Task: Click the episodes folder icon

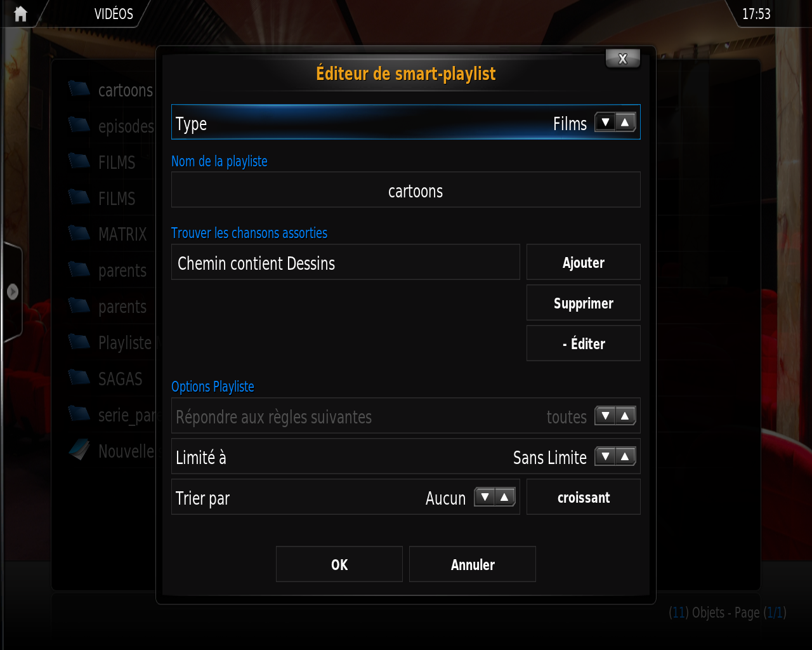Action: [79, 124]
